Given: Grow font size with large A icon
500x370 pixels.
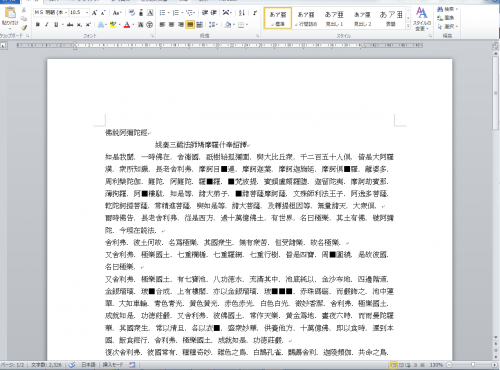Looking at the screenshot, I should (x=95, y=13).
